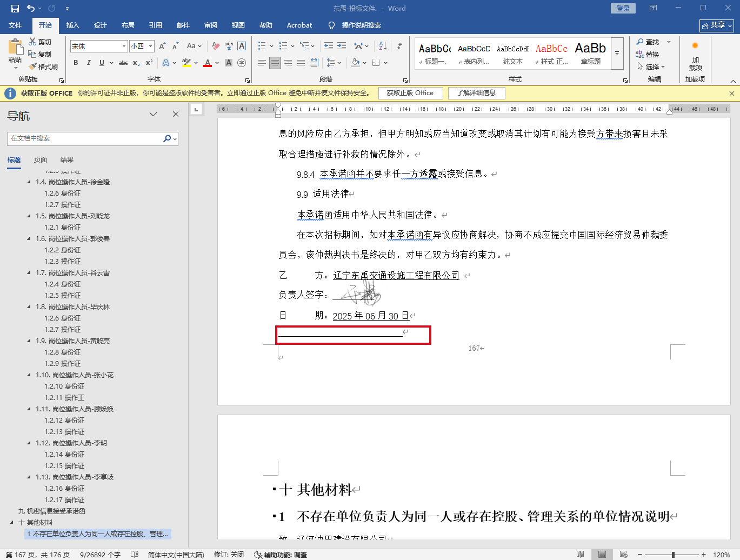Apply distributed alignment to the paragraph
The height and width of the screenshot is (560, 740).
click(x=314, y=63)
